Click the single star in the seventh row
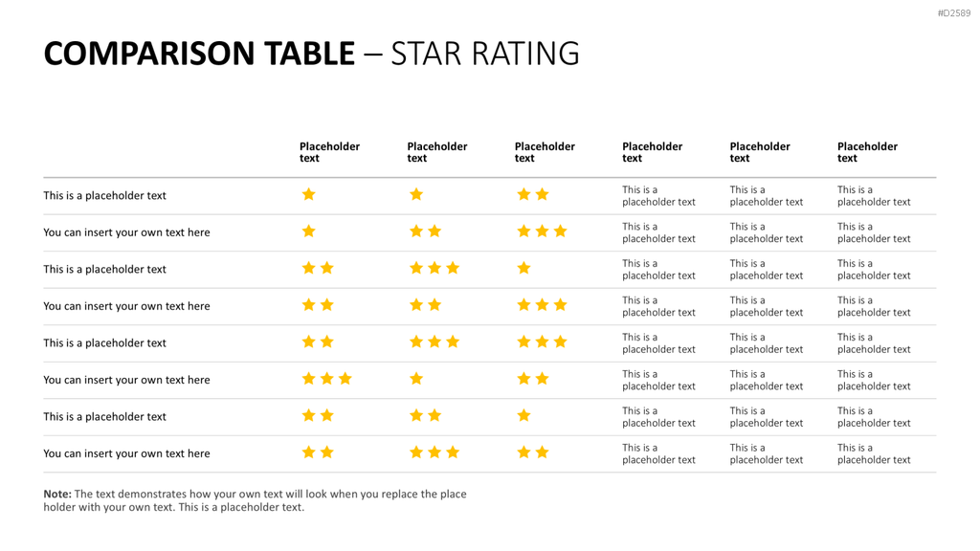 click(523, 415)
